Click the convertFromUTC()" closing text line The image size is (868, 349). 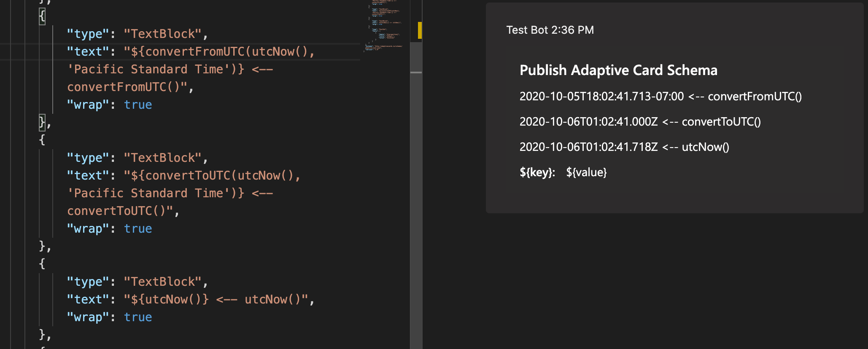click(x=130, y=87)
